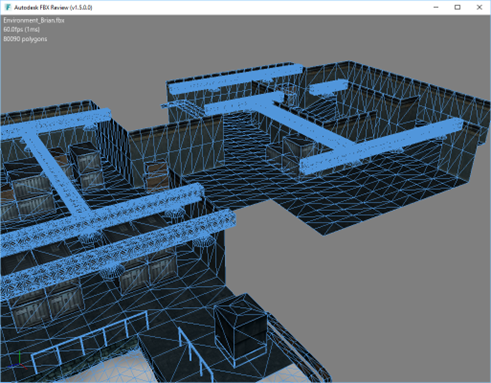Maximize the FBX Review window
491x383 pixels.
click(x=457, y=7)
